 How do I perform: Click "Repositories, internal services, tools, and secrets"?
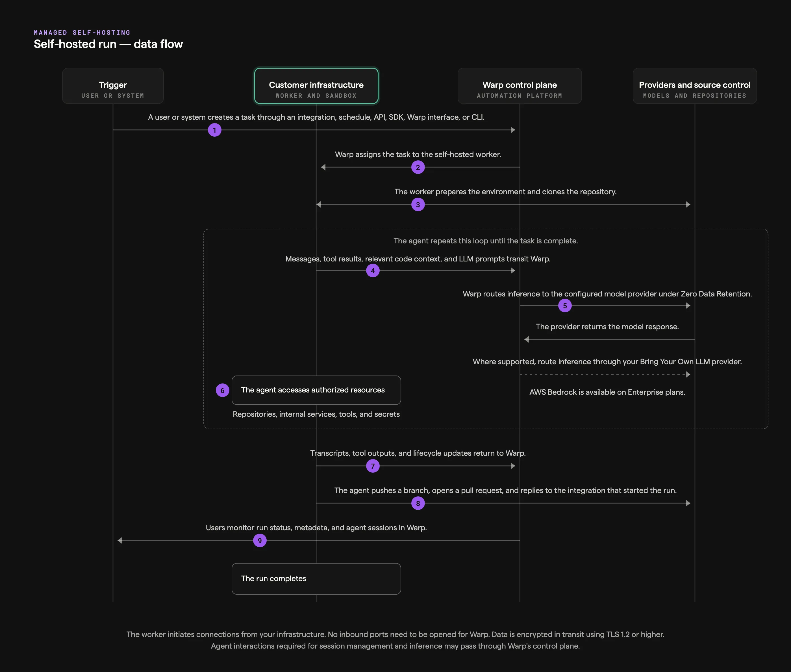[316, 414]
